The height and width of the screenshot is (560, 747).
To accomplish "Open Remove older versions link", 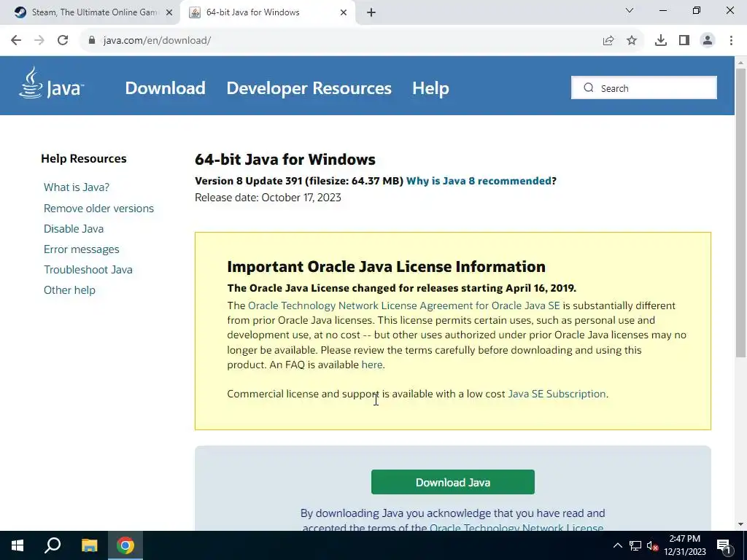I will tap(98, 208).
